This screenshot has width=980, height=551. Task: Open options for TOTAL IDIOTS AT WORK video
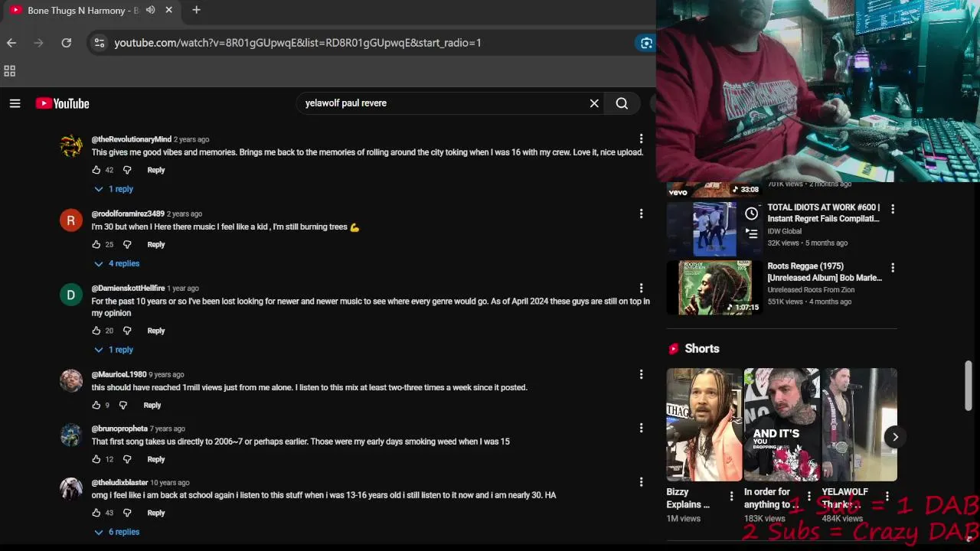pyautogui.click(x=892, y=208)
